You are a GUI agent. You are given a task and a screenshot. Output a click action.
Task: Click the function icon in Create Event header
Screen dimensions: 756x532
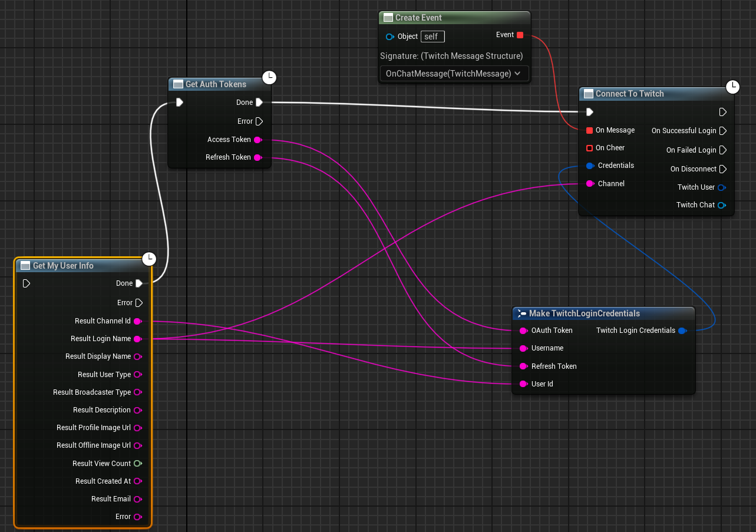[x=388, y=18]
